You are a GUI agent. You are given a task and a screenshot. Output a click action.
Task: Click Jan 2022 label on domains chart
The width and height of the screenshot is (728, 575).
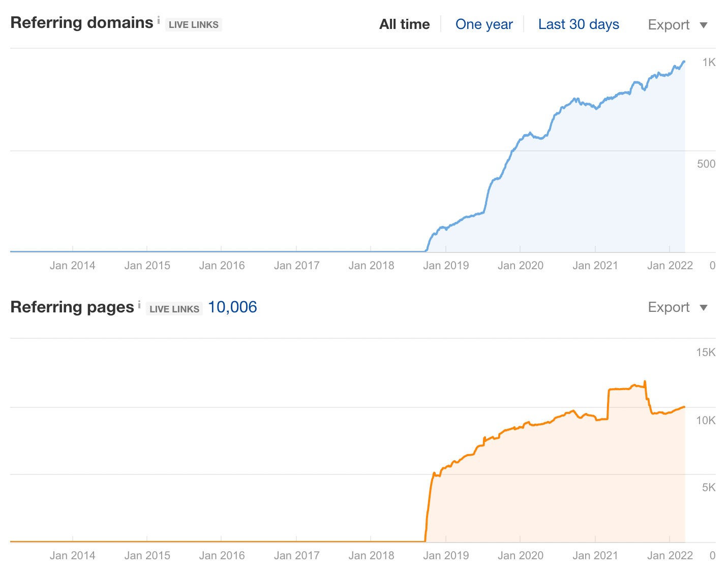(x=670, y=265)
